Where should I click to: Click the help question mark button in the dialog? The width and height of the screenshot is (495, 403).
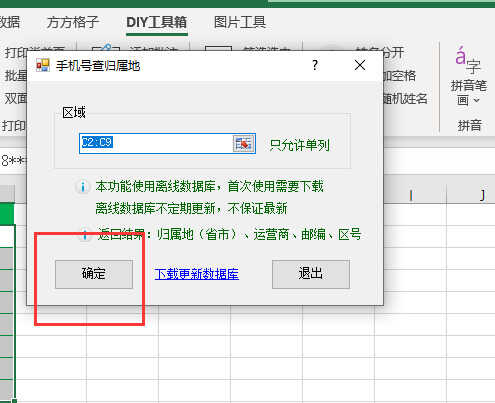click(315, 65)
